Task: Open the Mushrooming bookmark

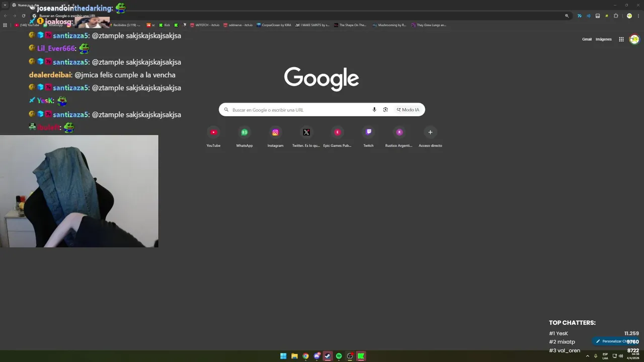Action: point(389,25)
